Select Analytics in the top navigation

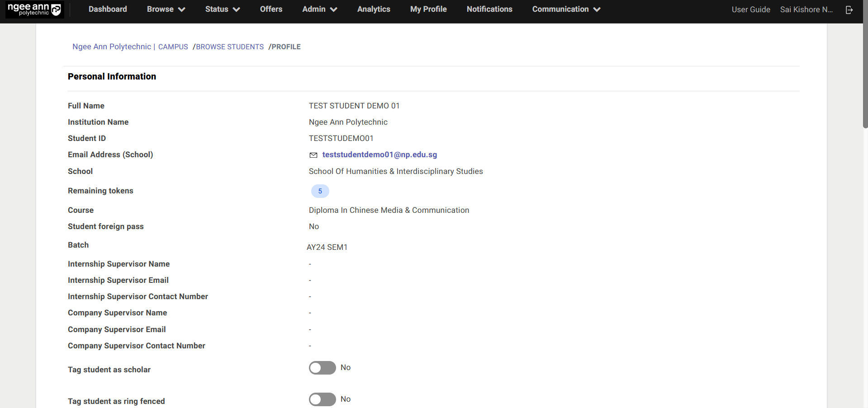pos(374,9)
